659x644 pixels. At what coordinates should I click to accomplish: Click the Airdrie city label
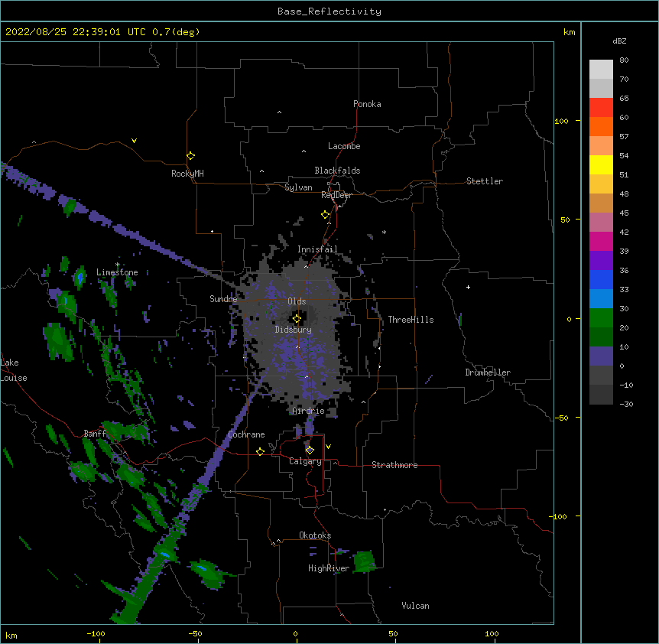[x=309, y=411]
